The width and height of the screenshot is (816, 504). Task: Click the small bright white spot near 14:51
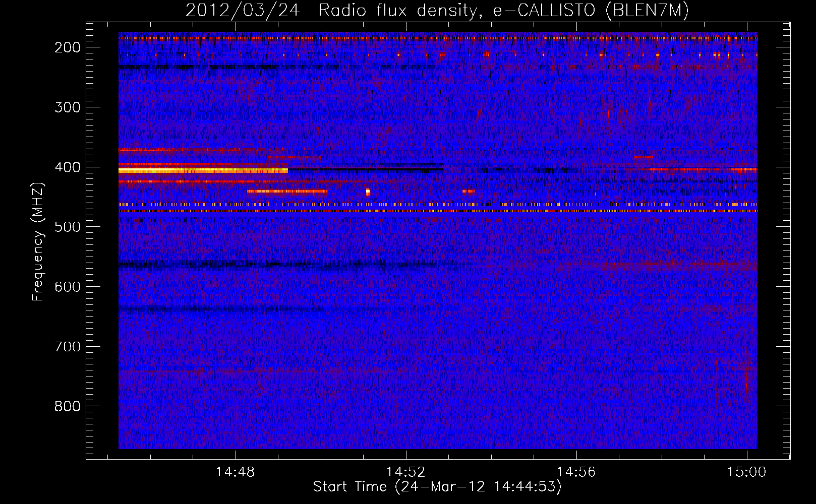point(368,192)
